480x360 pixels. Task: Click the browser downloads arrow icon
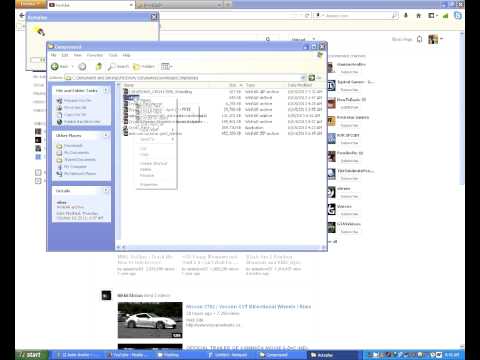pos(406,15)
